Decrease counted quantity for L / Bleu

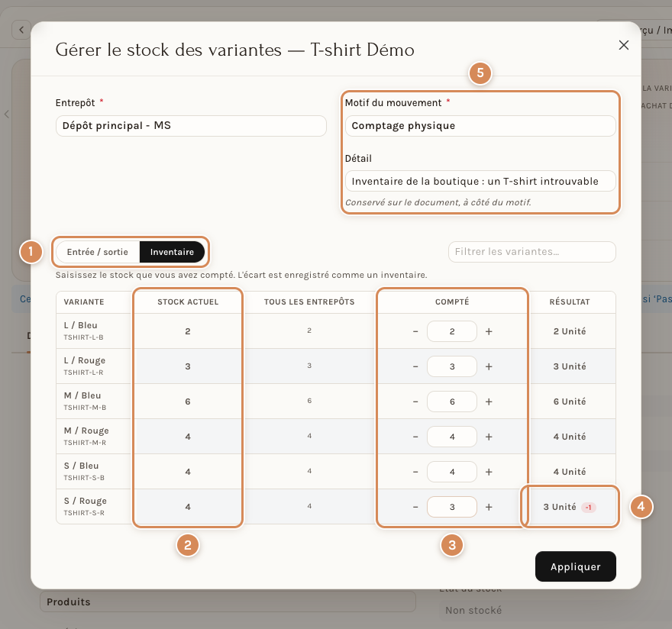pos(415,331)
